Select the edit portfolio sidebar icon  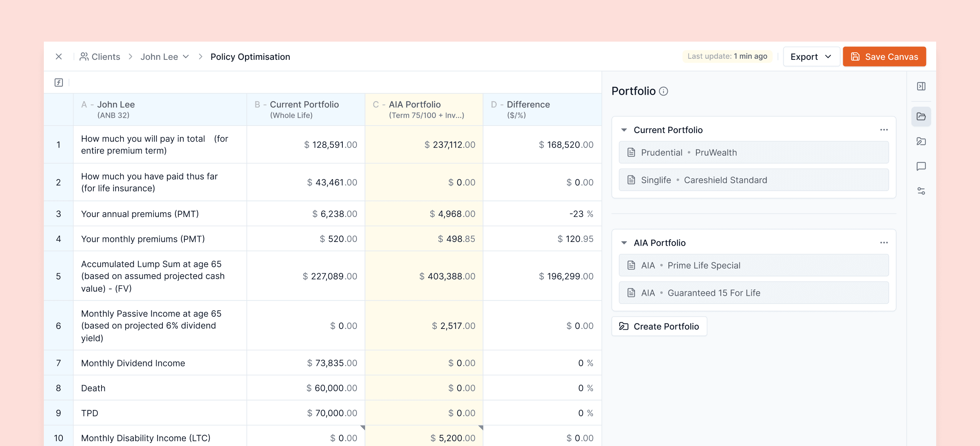click(x=921, y=142)
